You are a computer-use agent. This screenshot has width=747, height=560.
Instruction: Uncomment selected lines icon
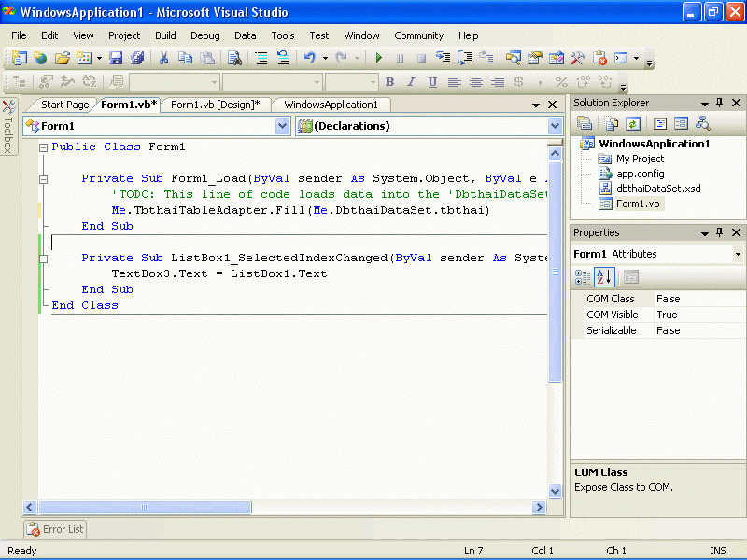283,58
